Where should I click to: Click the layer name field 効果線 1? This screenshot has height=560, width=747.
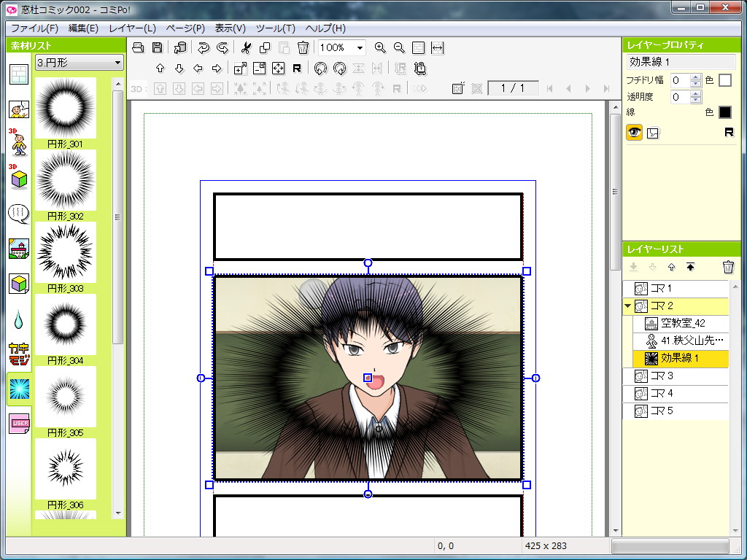[x=681, y=62]
